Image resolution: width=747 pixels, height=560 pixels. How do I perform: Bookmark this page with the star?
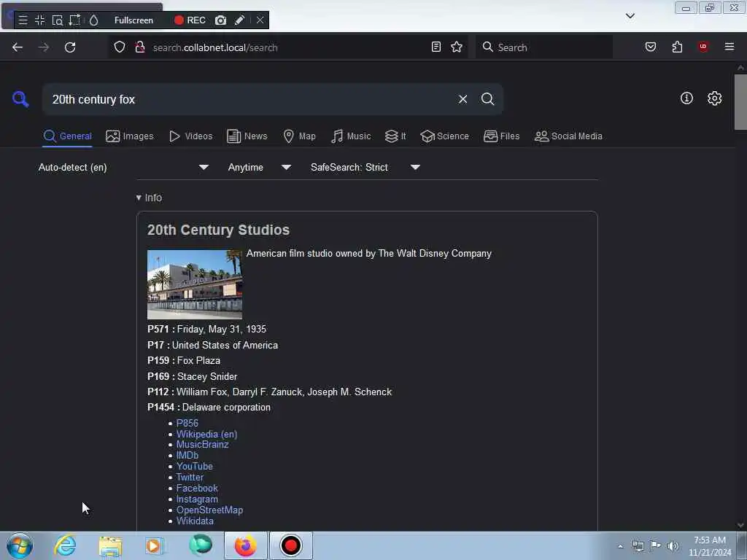pyautogui.click(x=457, y=47)
